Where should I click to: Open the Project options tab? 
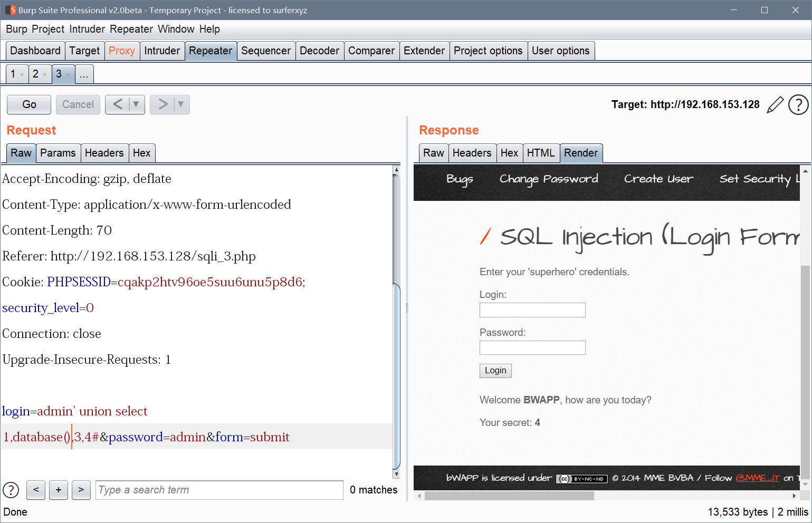click(x=488, y=51)
